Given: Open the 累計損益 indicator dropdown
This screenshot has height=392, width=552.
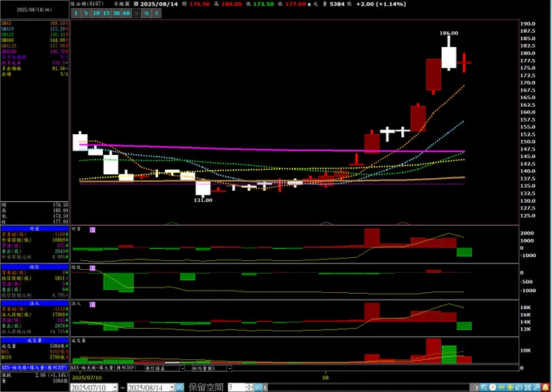Looking at the screenshot, I should [182, 368].
